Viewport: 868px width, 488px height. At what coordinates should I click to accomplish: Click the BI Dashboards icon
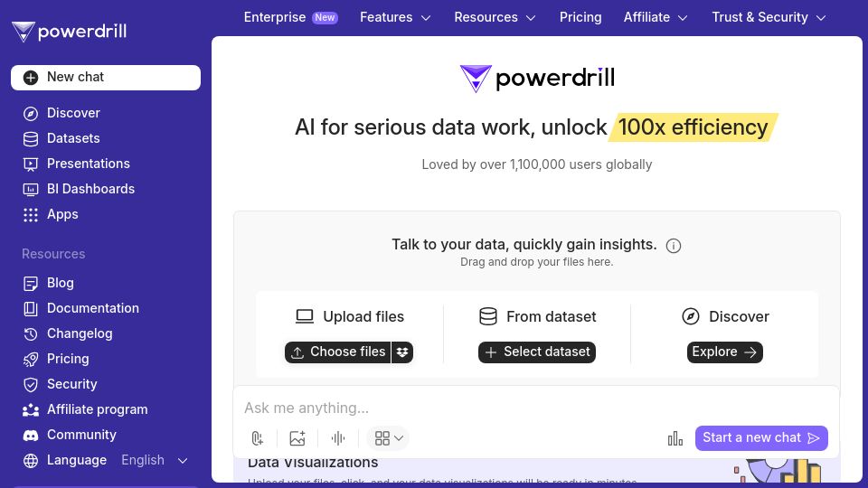click(31, 190)
